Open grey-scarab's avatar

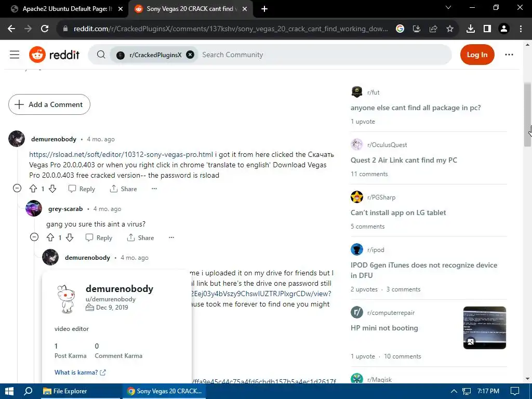click(34, 208)
